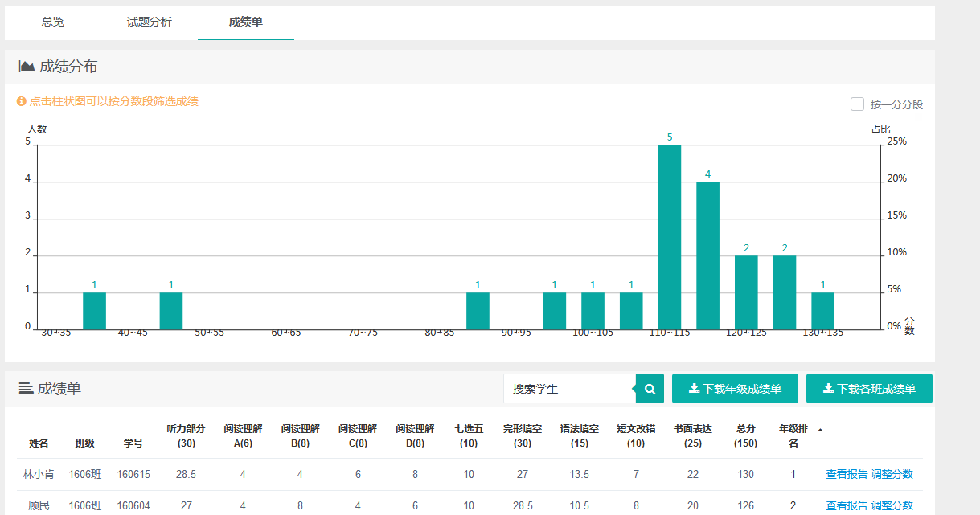
Task: Sort by the 总分 (150) column header
Action: tap(746, 435)
